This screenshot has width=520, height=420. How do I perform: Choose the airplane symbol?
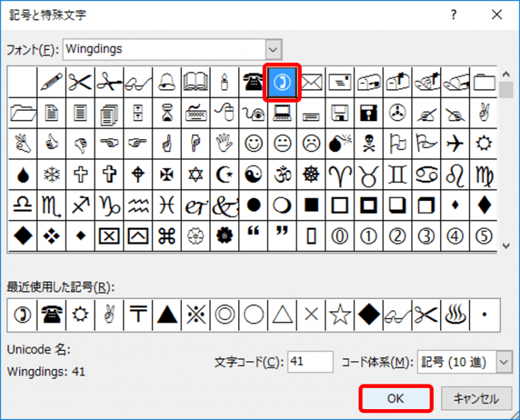coord(455,144)
